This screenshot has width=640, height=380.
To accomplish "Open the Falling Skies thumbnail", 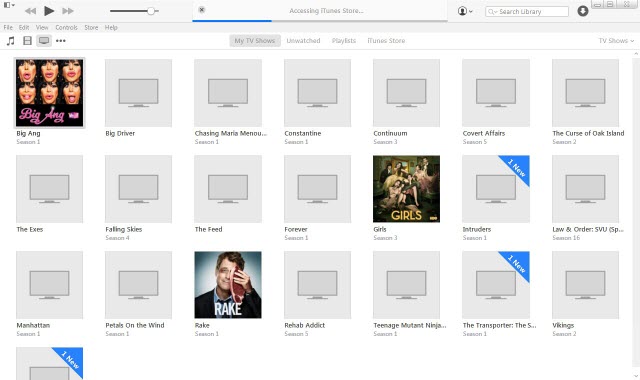I will [138, 189].
